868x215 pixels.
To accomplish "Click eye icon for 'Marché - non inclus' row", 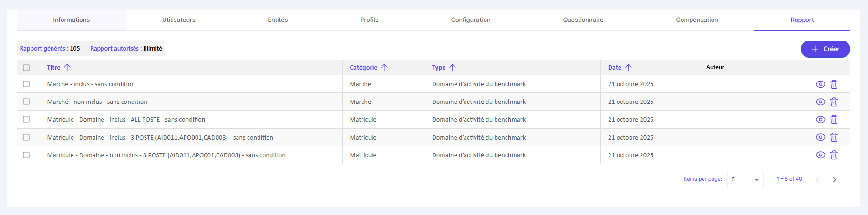I will point(820,102).
